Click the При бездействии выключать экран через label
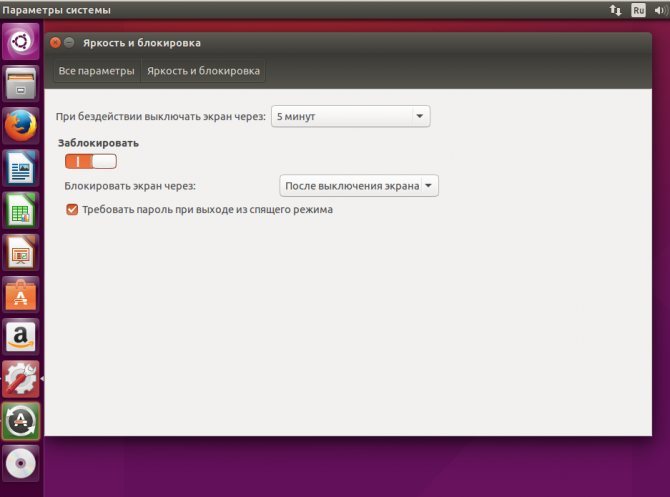Screen dimensions: 670x497 (161, 116)
